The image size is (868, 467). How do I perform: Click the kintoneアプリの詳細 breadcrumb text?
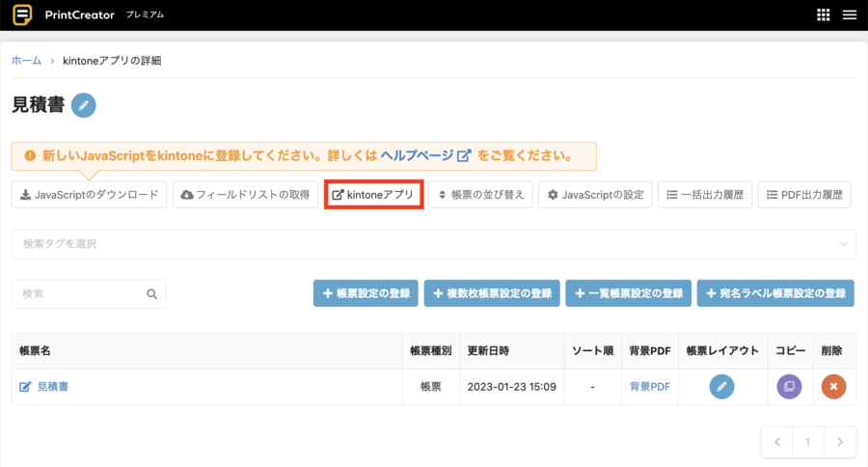112,61
